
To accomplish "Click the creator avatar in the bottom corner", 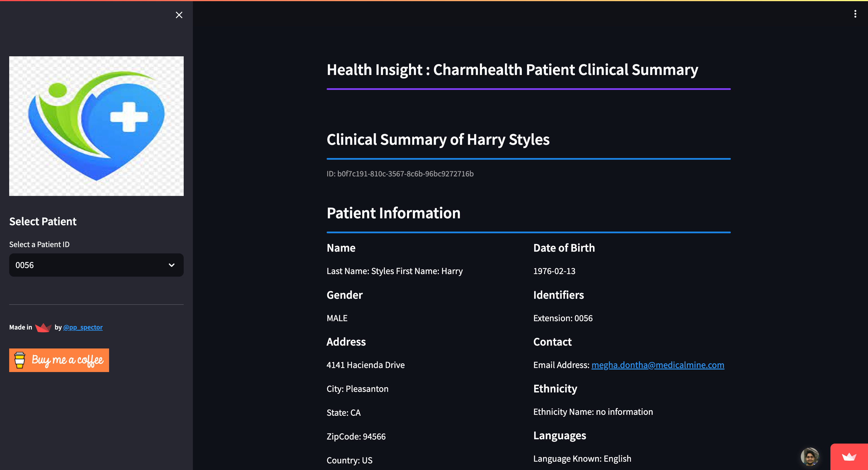I will click(x=809, y=456).
